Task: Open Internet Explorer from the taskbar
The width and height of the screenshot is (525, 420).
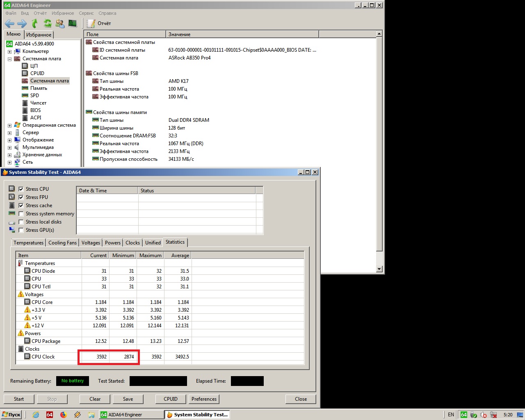Action: pos(36,415)
